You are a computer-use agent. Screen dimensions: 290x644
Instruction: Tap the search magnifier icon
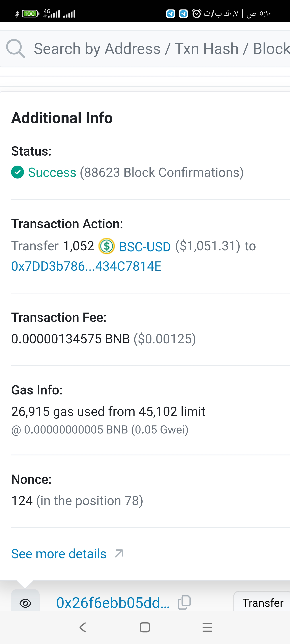point(16,49)
